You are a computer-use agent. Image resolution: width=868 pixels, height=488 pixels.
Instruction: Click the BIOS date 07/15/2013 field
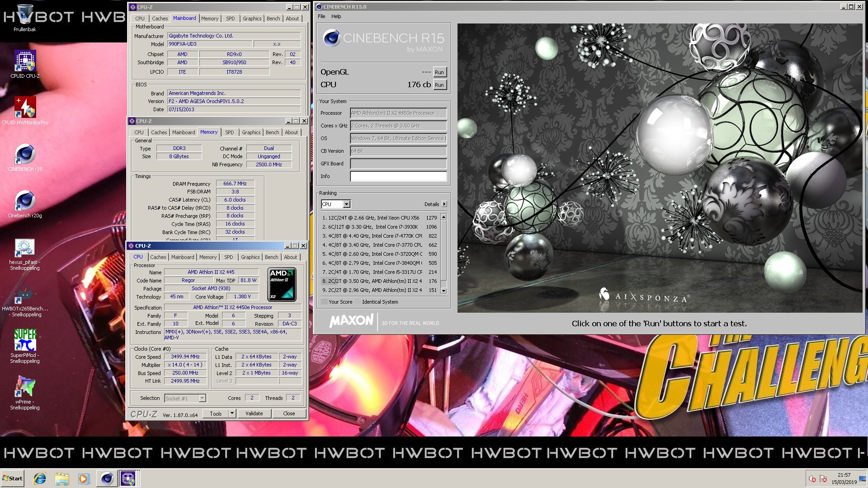tap(234, 109)
